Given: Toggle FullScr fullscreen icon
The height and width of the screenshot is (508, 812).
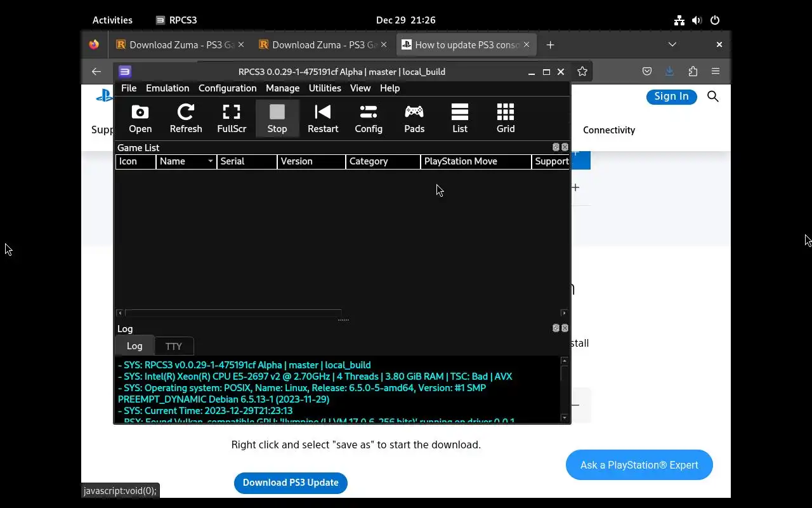Looking at the screenshot, I should pos(232,119).
